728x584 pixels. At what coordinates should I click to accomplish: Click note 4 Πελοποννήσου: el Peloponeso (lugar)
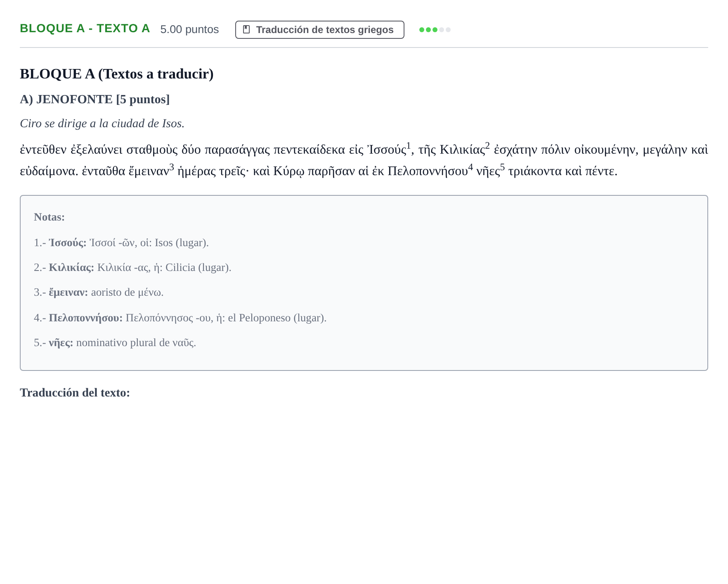click(180, 318)
